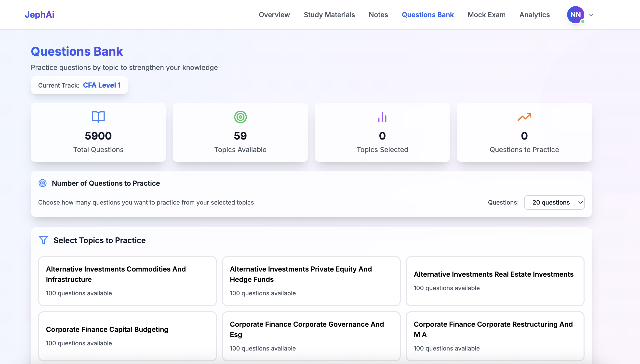The width and height of the screenshot is (640, 364).
Task: Open the 20 questions dropdown
Action: pos(554,202)
